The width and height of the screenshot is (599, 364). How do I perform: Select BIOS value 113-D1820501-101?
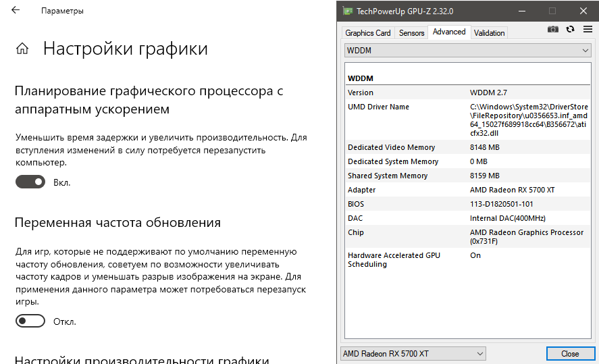pos(501,204)
